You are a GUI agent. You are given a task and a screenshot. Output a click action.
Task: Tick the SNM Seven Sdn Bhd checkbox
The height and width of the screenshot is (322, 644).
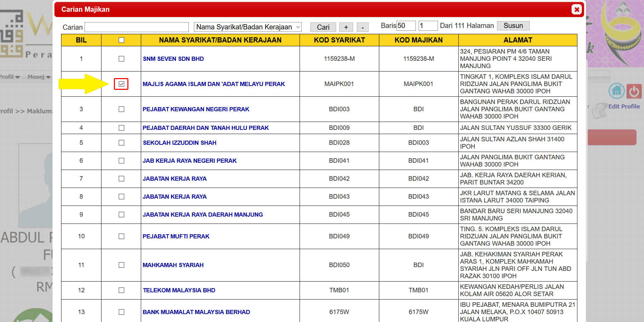coord(121,59)
